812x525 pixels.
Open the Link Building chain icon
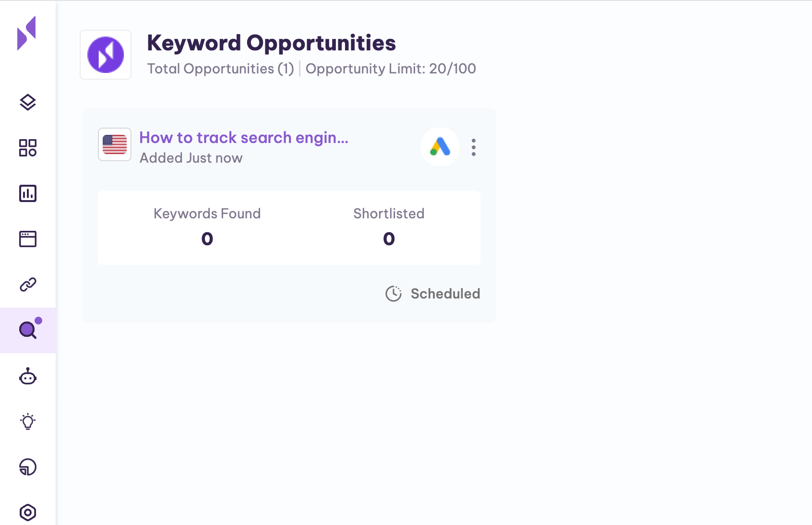pyautogui.click(x=27, y=284)
